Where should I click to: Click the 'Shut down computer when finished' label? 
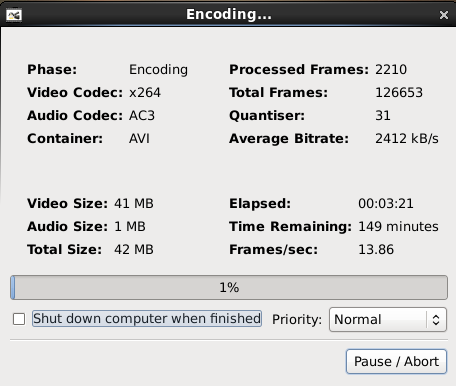(x=147, y=319)
